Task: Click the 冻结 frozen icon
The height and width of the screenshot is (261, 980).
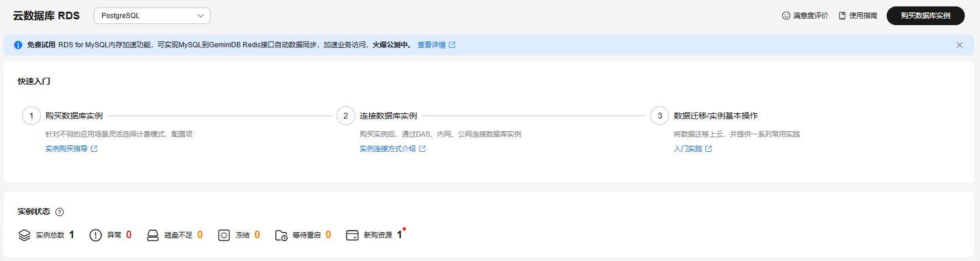Action: 224,235
